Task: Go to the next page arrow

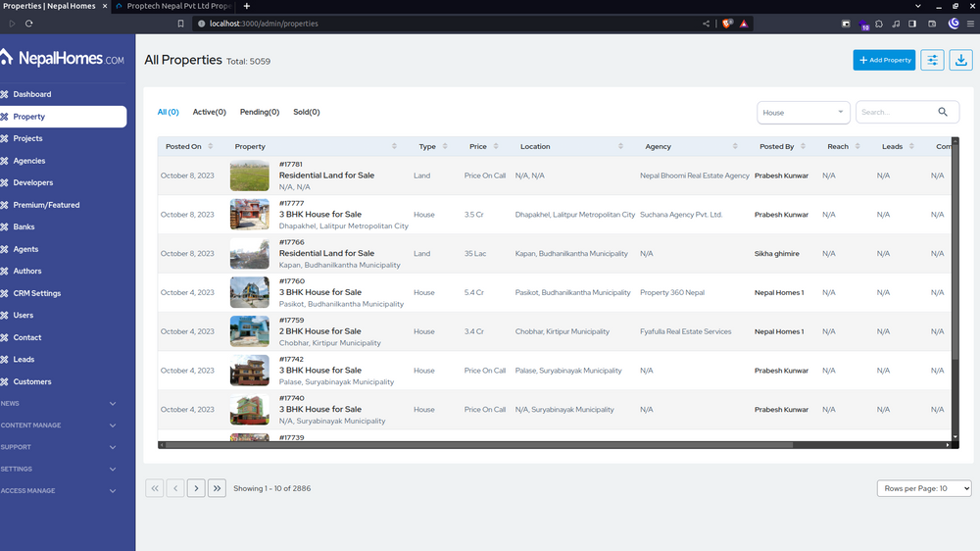Action: (196, 488)
